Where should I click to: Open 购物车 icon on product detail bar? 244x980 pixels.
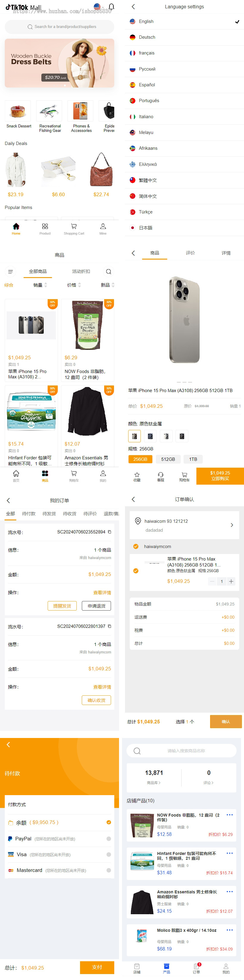coord(184,475)
